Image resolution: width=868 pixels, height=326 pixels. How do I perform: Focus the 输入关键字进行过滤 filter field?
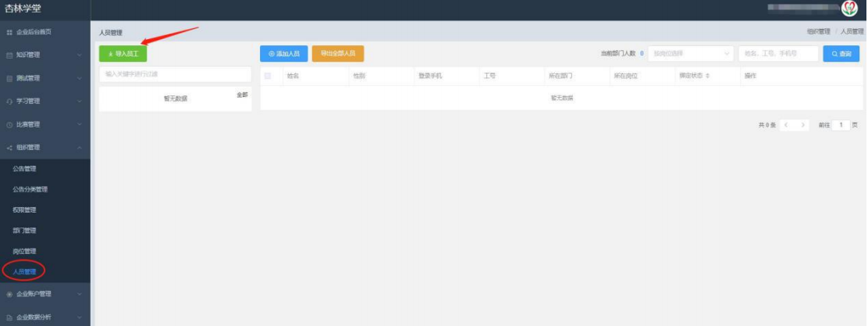(x=175, y=73)
